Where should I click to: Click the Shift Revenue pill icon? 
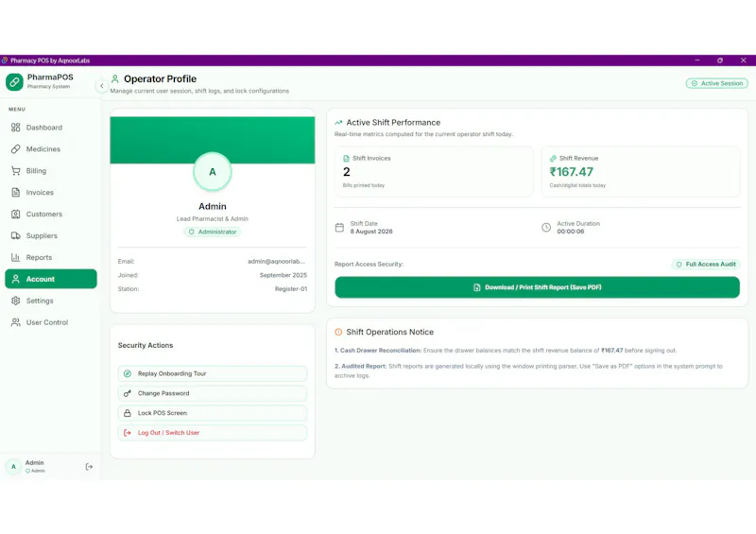[553, 158]
